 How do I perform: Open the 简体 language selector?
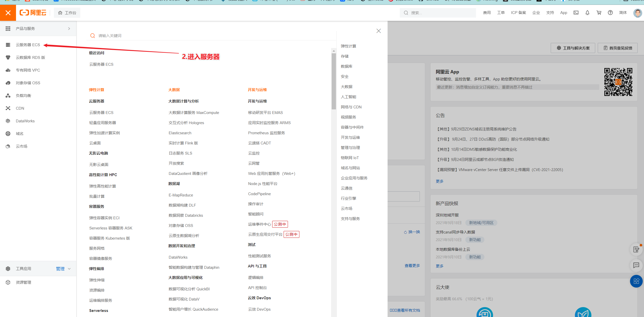coord(623,12)
